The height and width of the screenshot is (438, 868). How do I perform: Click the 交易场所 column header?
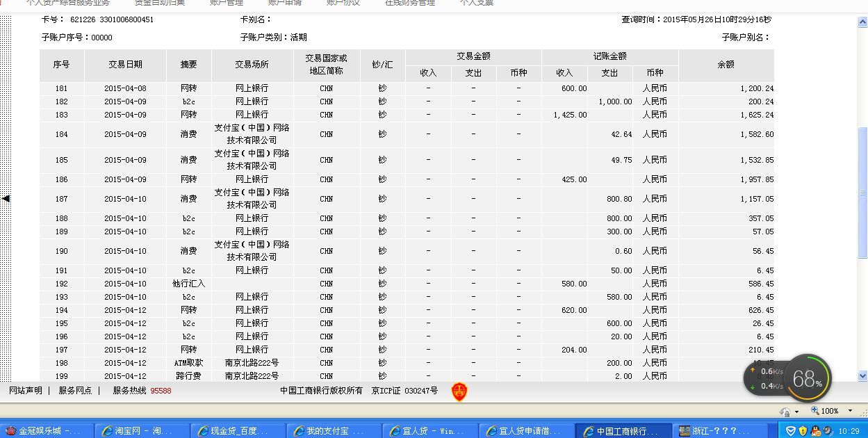coord(252,65)
